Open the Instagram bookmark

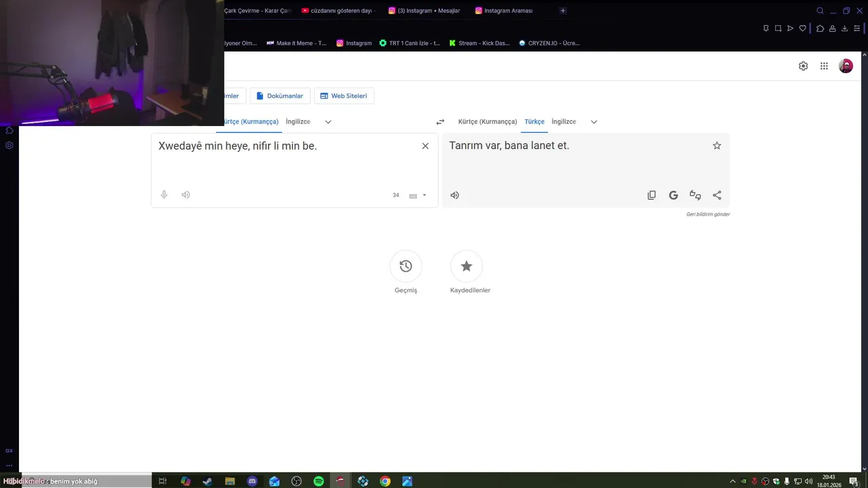pyautogui.click(x=354, y=43)
